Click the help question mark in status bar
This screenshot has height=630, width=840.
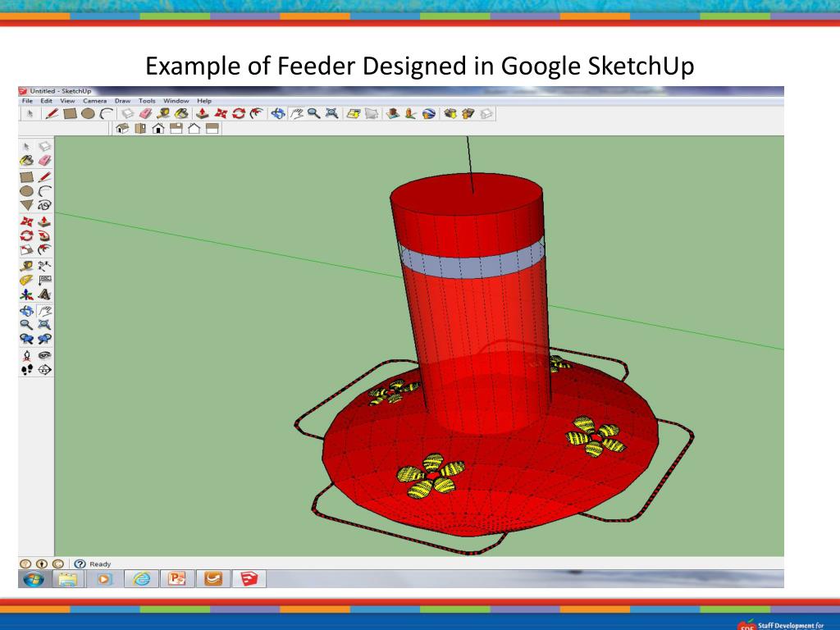[80, 564]
